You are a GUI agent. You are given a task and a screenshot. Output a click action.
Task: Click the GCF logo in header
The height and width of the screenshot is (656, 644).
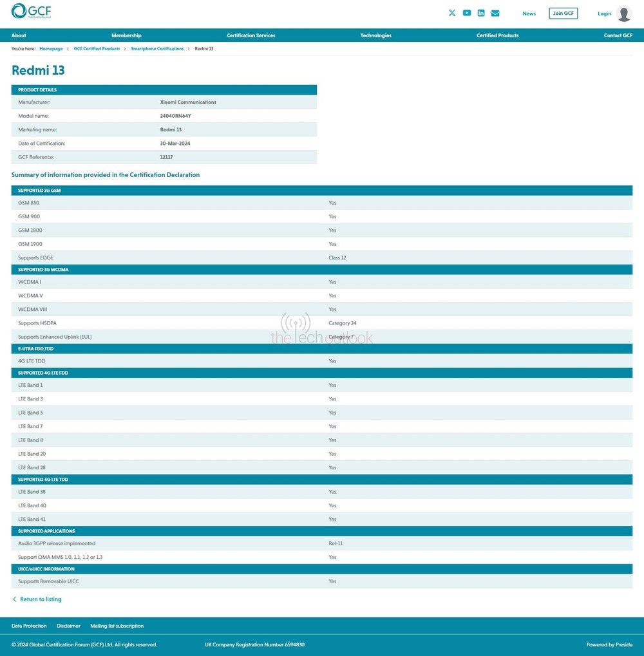(31, 12)
